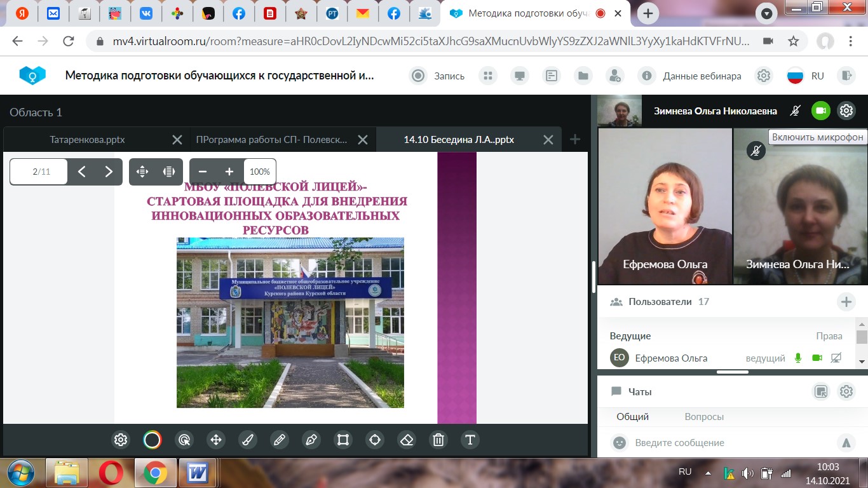Image resolution: width=868 pixels, height=488 pixels.
Task: Open the drawing color picker circle
Action: pos(153,440)
